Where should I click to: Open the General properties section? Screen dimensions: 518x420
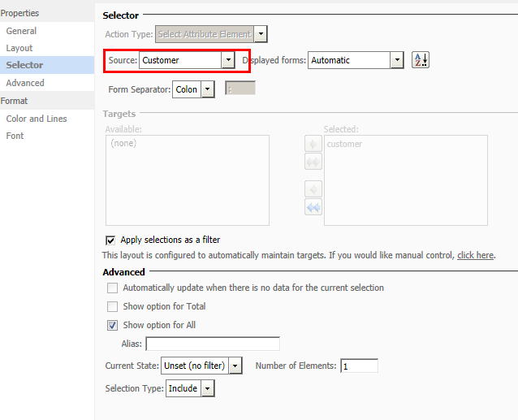[21, 31]
